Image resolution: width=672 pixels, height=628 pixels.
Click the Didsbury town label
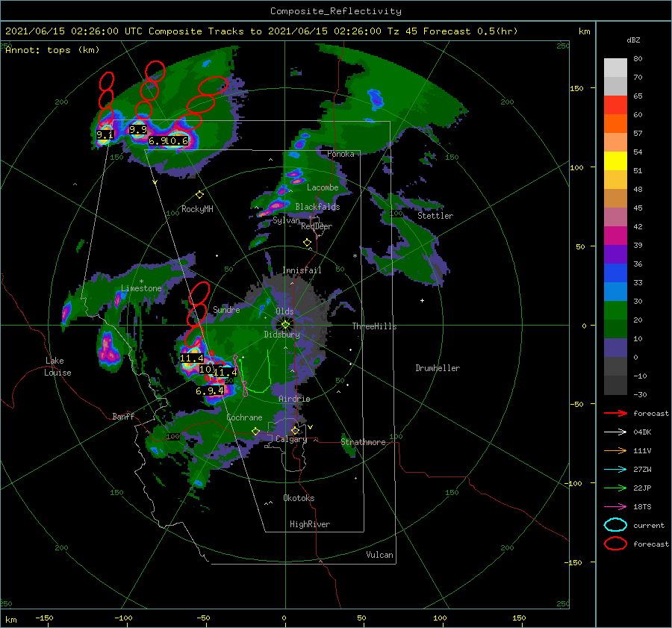(x=281, y=335)
